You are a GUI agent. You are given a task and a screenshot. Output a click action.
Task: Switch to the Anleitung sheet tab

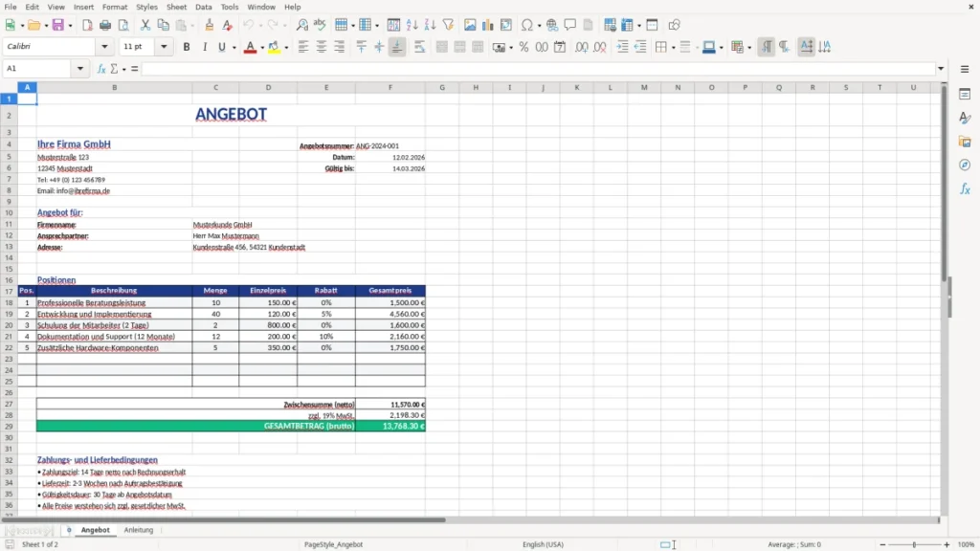click(138, 530)
